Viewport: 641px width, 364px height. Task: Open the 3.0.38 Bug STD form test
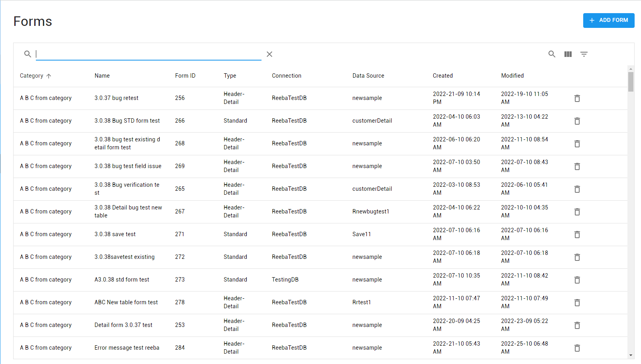click(x=127, y=121)
